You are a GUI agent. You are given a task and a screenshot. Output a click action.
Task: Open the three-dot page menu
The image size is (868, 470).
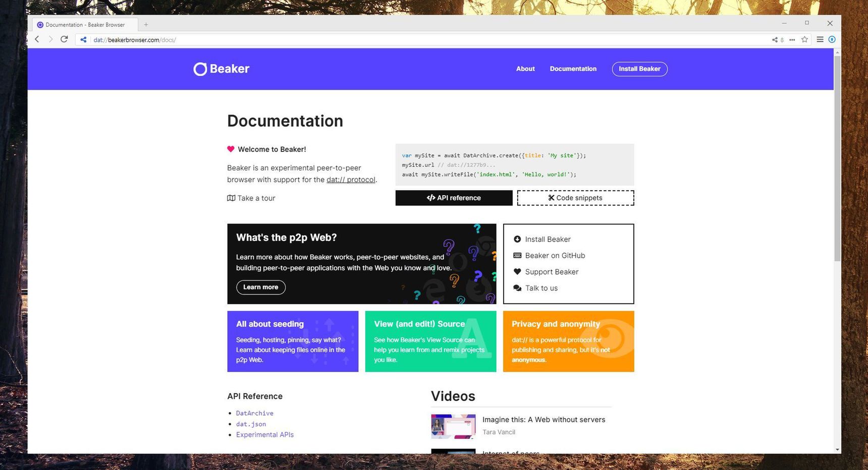(x=792, y=40)
